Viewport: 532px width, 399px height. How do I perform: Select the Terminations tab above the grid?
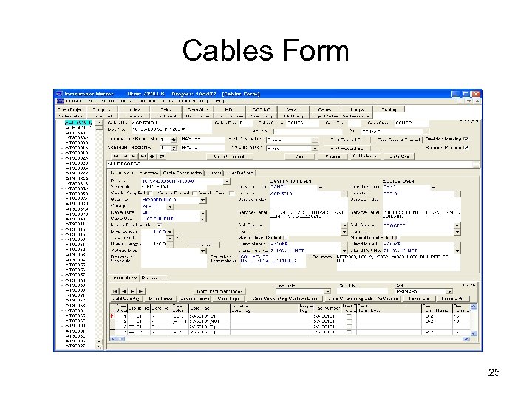click(124, 278)
